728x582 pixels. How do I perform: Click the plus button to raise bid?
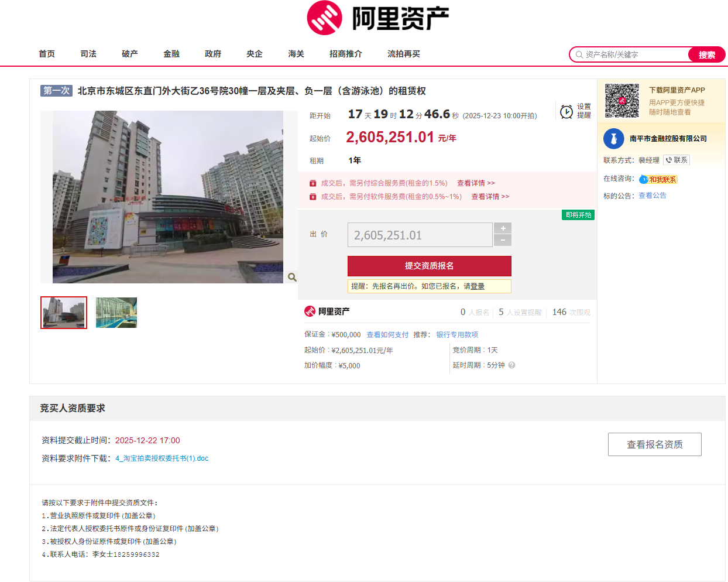[x=503, y=228]
